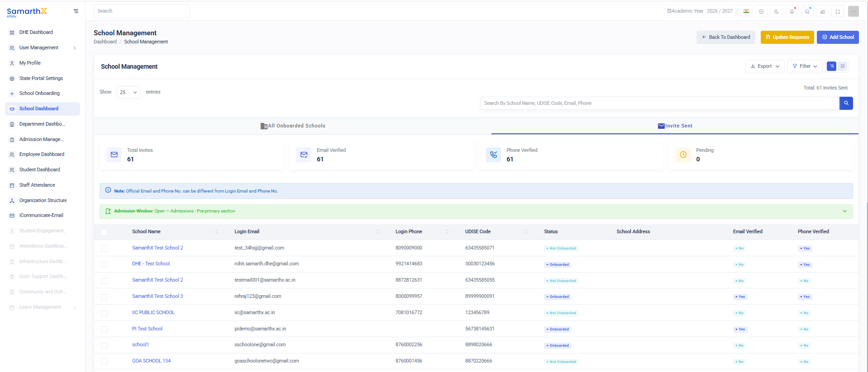Select all rows with the header checkbox
868x372 pixels.
coord(104,232)
